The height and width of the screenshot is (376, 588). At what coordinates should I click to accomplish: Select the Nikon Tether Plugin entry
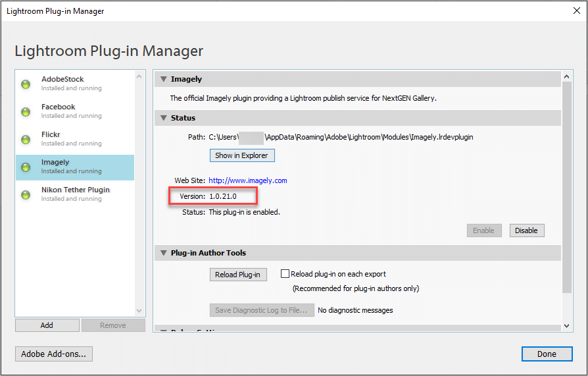(75, 194)
